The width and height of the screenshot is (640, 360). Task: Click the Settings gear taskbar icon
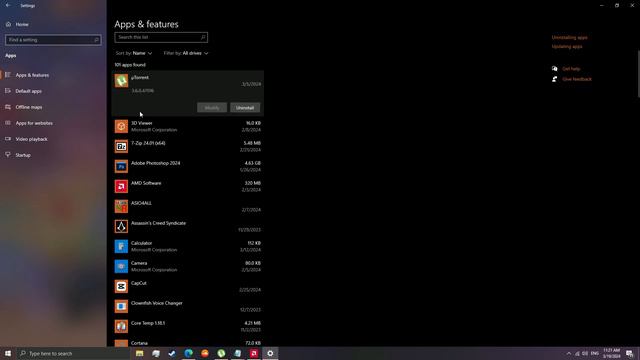pyautogui.click(x=270, y=353)
